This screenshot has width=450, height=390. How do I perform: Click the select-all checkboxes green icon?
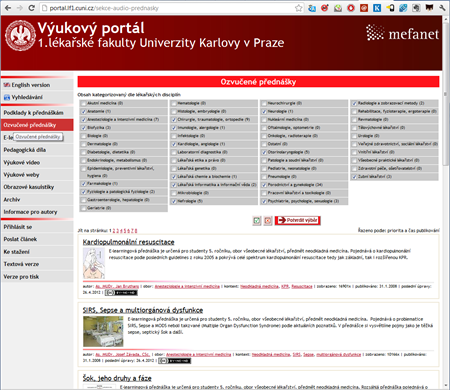point(257,220)
